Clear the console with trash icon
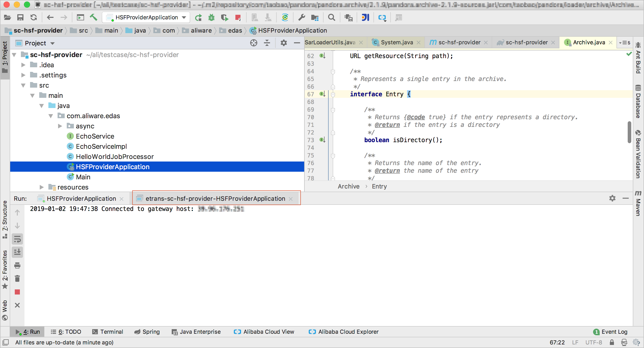Image resolution: width=644 pixels, height=348 pixels. click(17, 279)
